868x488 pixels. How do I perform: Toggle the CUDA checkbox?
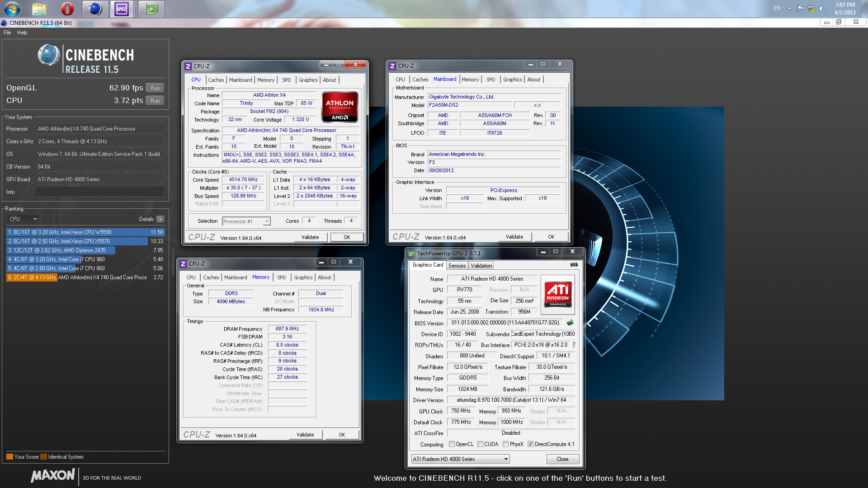(x=480, y=444)
